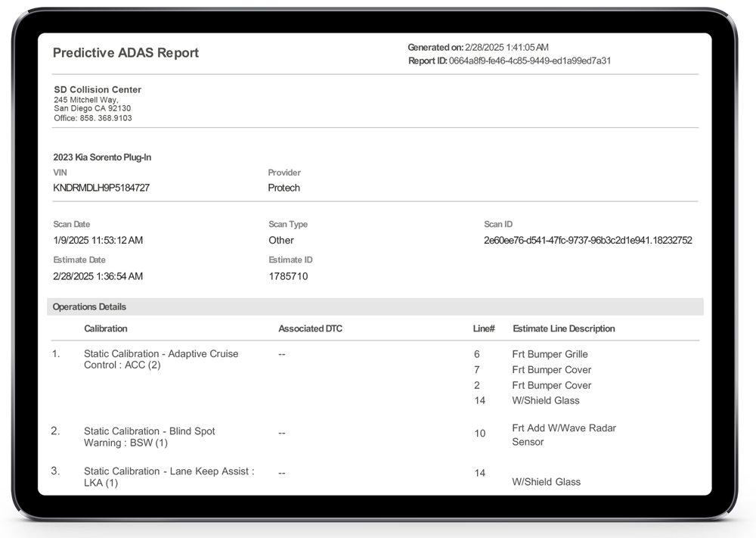
Task: Click row number '3.' in operations list
Action: tap(55, 471)
